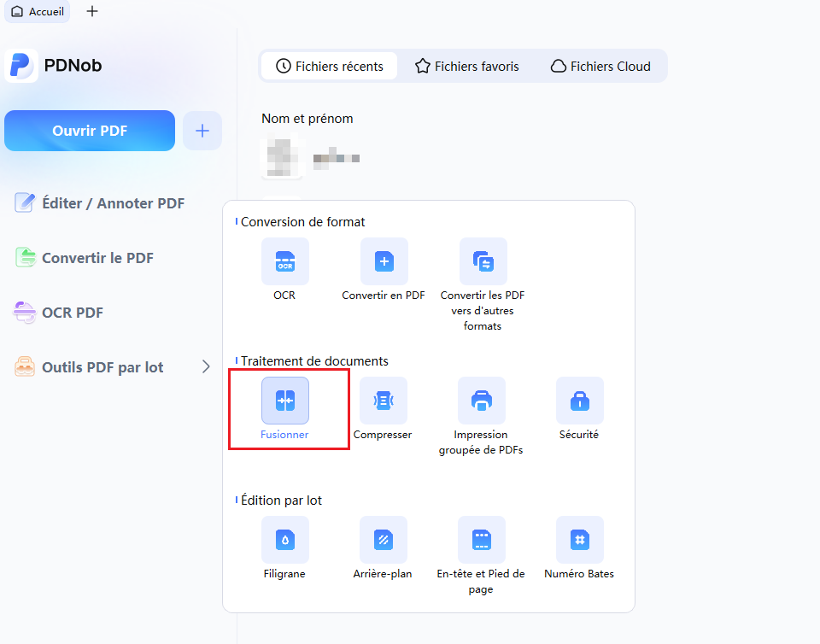Viewport: 820px width, 644px height.
Task: Open the Sécurité tool
Action: 579,401
